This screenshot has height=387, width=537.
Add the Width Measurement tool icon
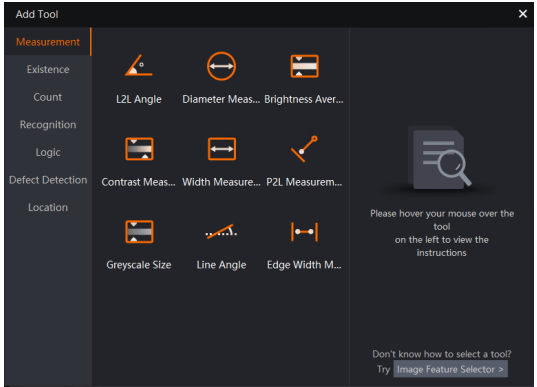click(x=222, y=149)
